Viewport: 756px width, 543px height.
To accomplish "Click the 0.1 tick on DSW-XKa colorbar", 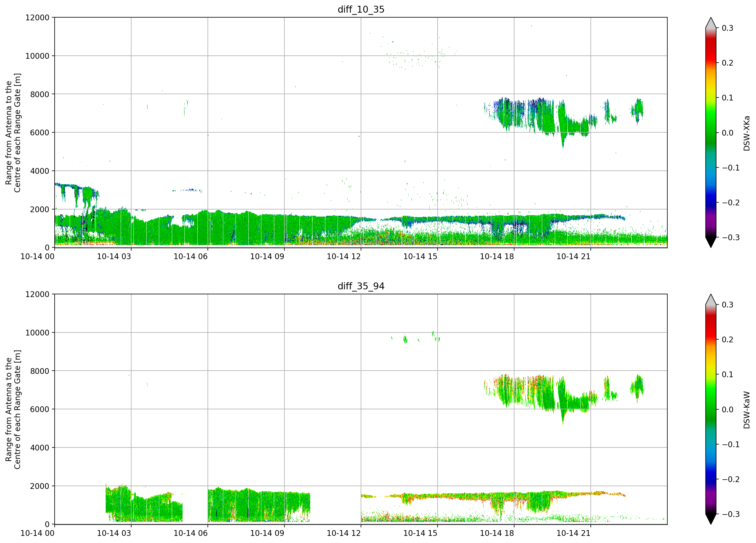I will (728, 98).
